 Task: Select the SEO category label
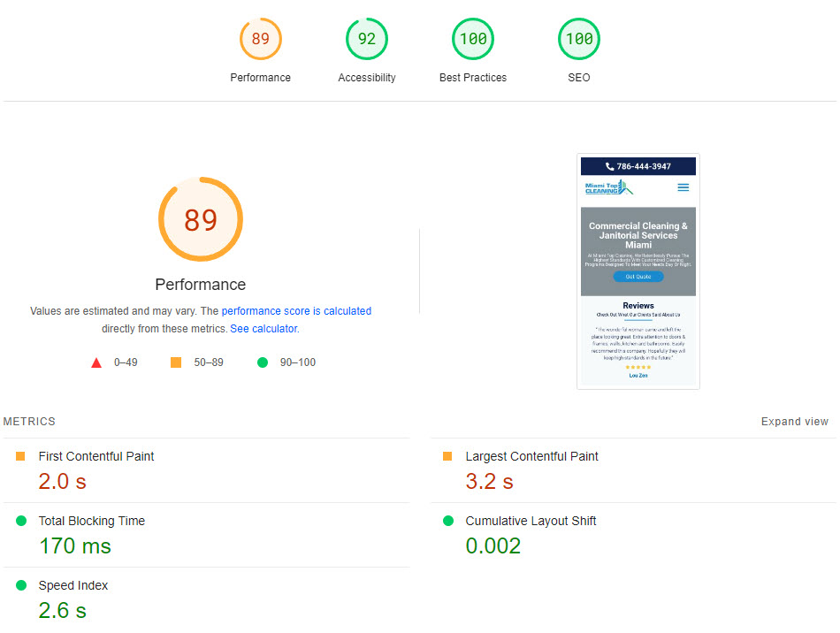[579, 78]
